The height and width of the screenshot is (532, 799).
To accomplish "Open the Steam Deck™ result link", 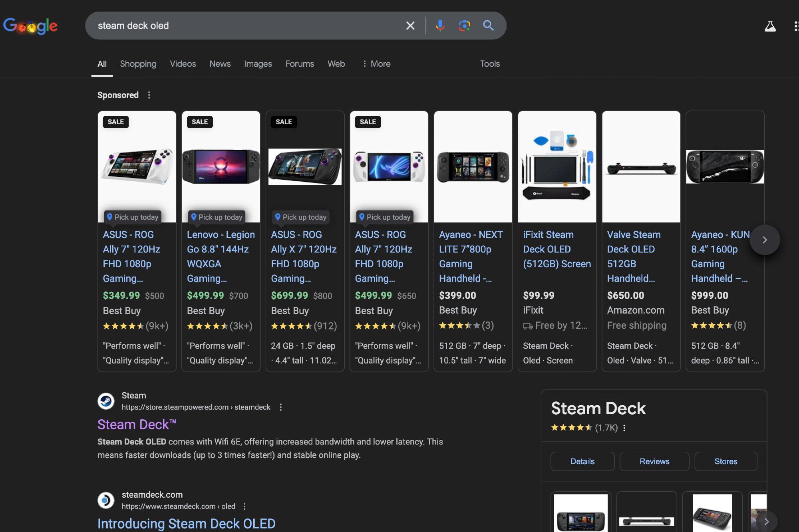I will tap(137, 425).
